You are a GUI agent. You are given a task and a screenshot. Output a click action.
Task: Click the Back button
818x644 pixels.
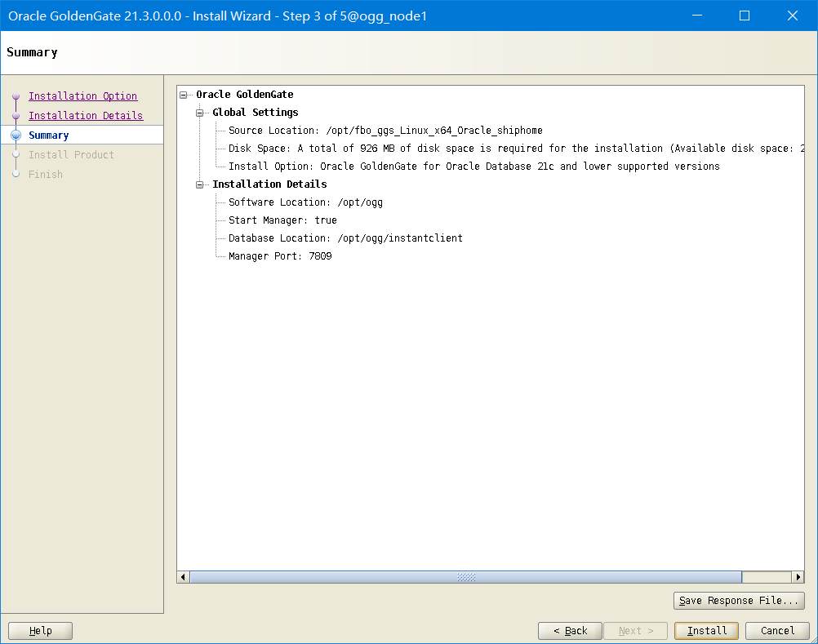pos(570,630)
